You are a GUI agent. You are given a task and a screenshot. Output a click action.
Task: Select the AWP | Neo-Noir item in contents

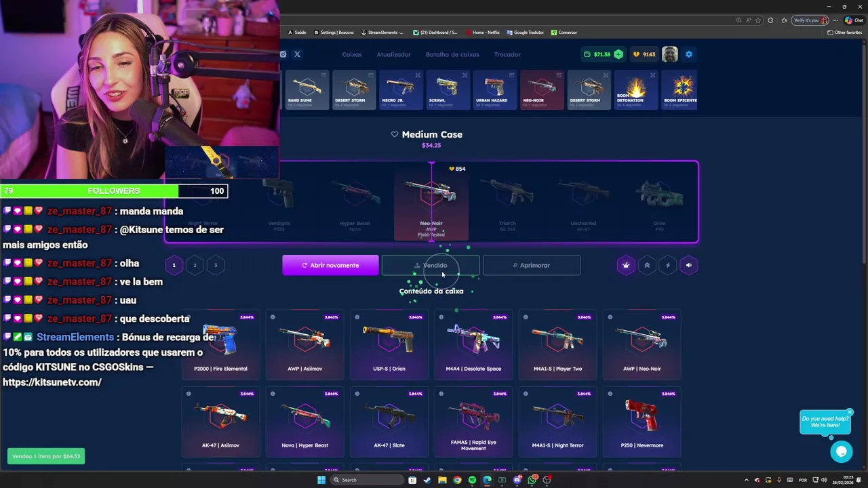pyautogui.click(x=642, y=344)
